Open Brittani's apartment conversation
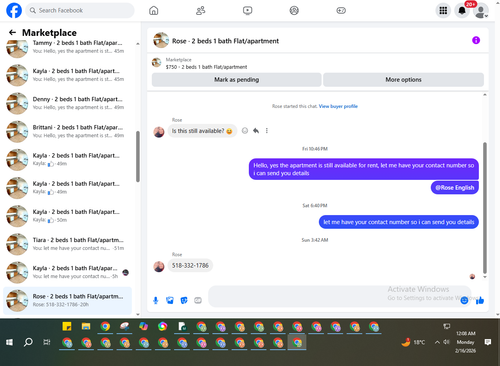 (x=67, y=131)
